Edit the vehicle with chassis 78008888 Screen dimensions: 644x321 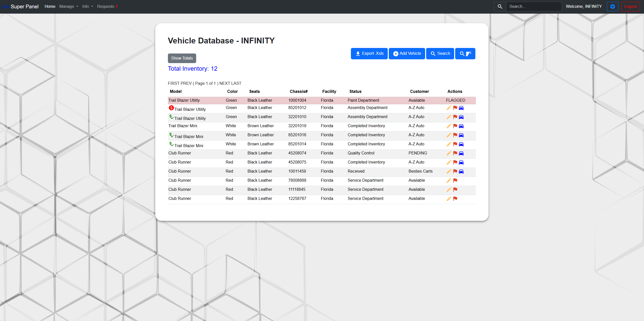click(449, 181)
